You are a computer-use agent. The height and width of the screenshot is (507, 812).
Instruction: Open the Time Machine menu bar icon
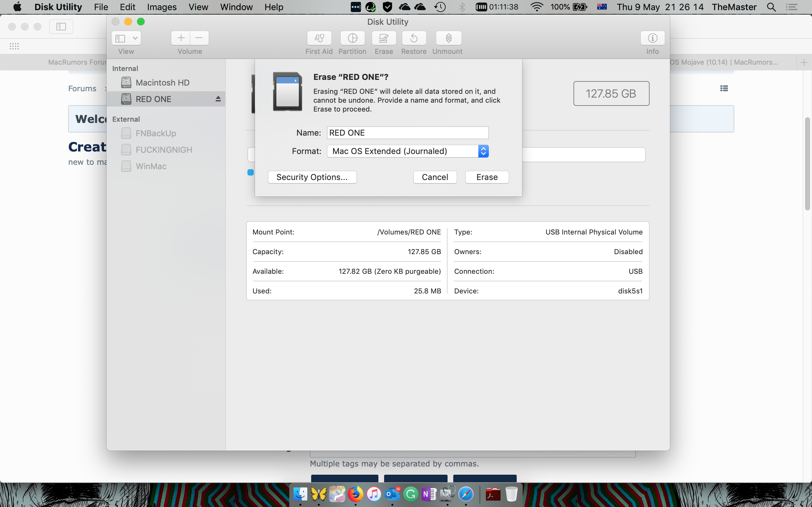click(x=440, y=7)
